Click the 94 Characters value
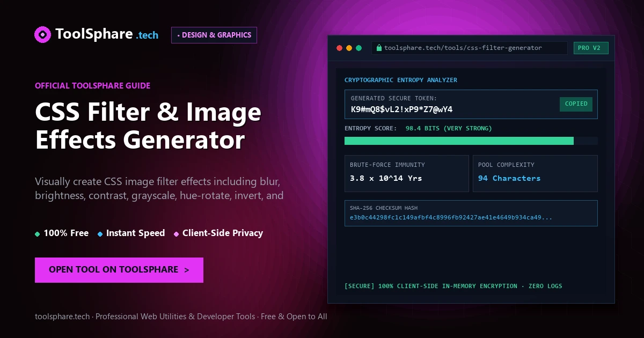 tap(509, 178)
